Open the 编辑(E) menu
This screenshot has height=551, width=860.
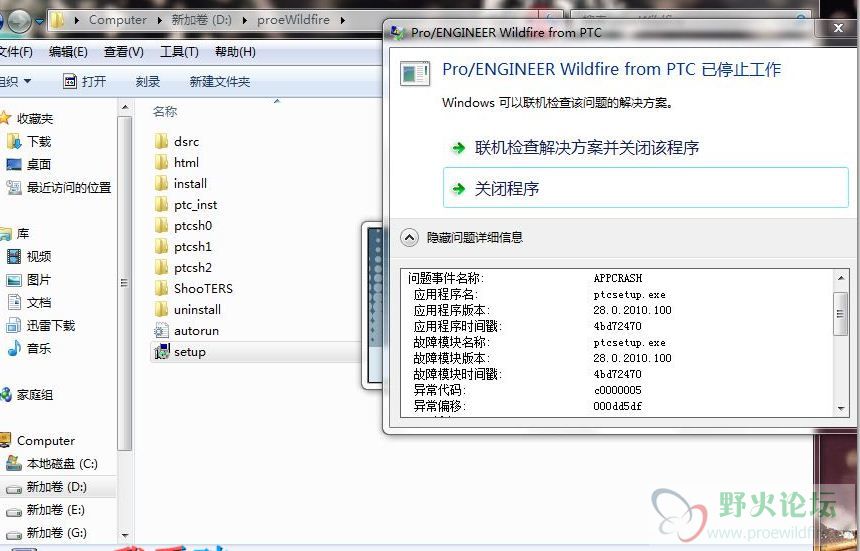pos(68,52)
